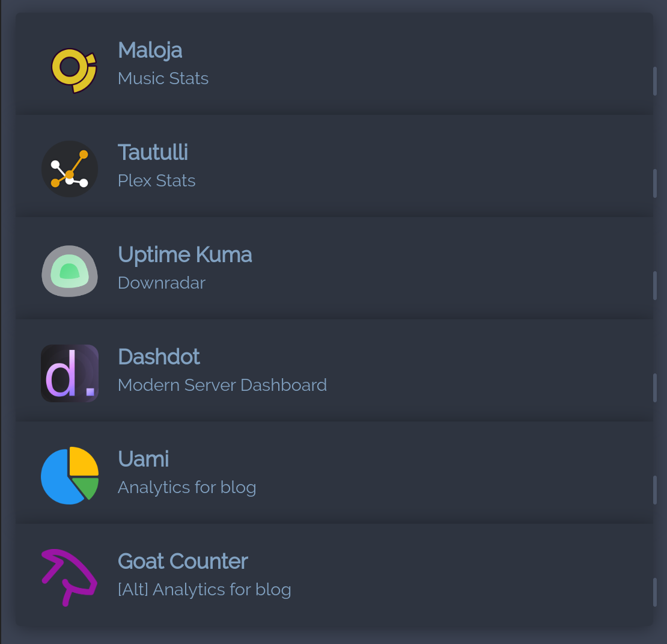The height and width of the screenshot is (644, 667).
Task: Select the Uami title text
Action: coord(143,459)
